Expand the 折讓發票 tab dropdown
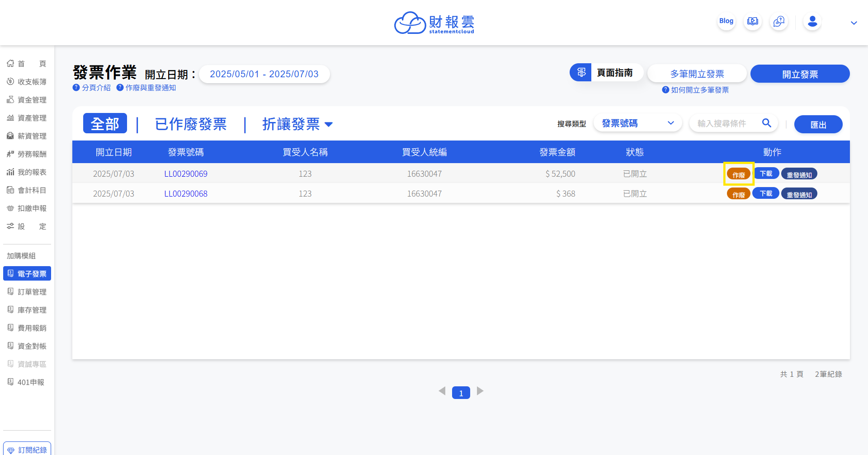This screenshot has width=868, height=455. click(x=297, y=124)
